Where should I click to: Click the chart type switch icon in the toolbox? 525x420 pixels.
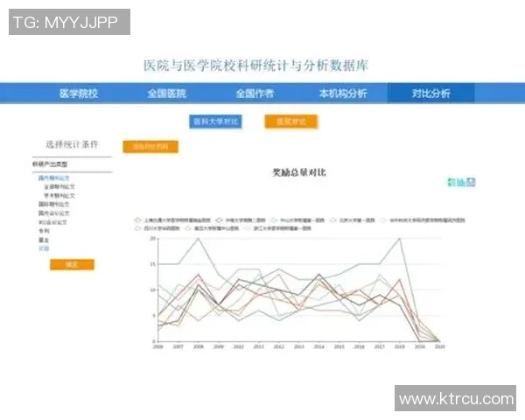pos(461,182)
